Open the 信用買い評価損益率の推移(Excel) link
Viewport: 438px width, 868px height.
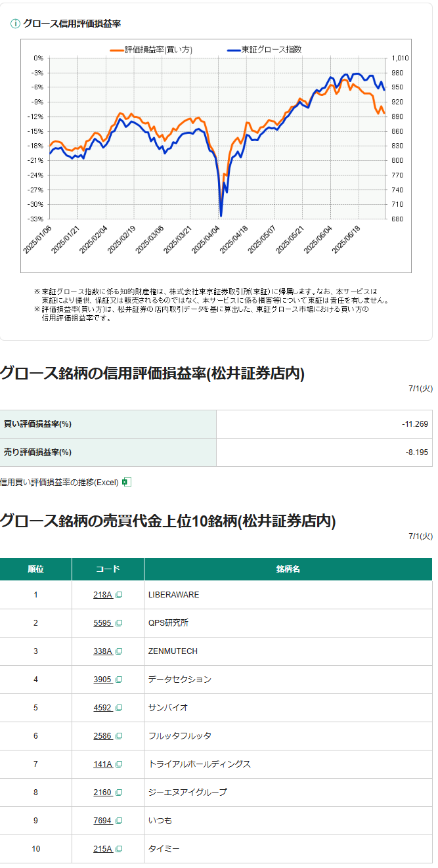(x=60, y=482)
